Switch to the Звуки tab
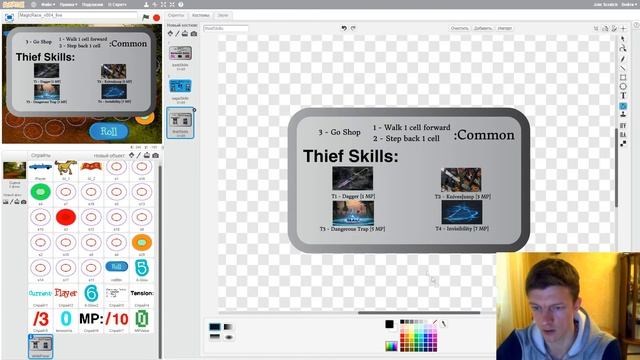 click(x=223, y=15)
